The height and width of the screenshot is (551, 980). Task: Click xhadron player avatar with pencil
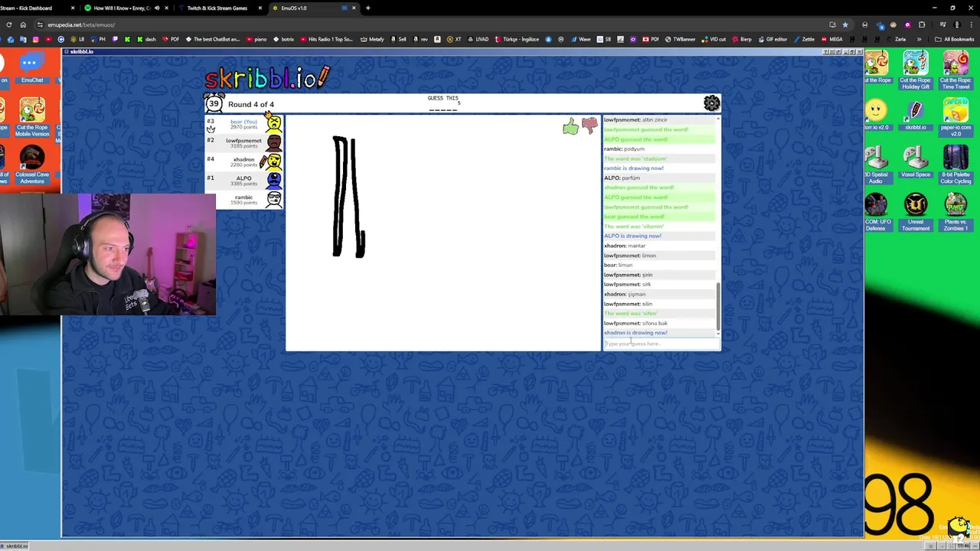click(x=272, y=161)
